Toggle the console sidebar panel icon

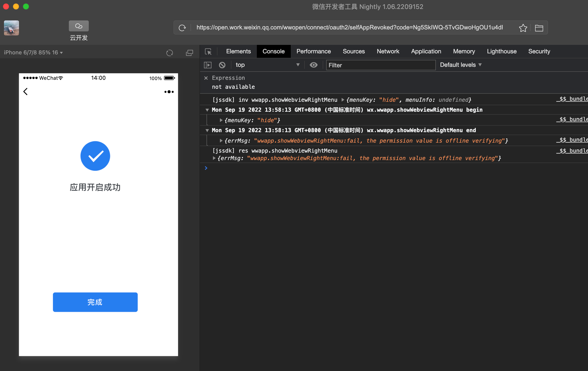click(207, 65)
